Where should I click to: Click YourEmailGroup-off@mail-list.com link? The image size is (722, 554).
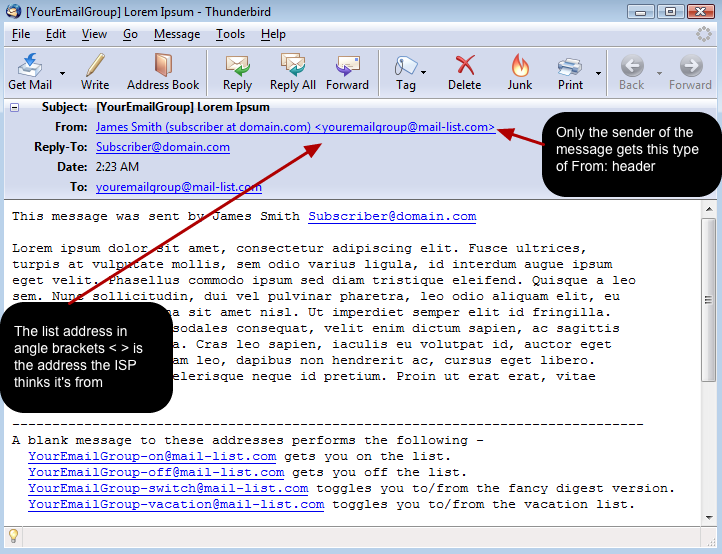click(156, 472)
